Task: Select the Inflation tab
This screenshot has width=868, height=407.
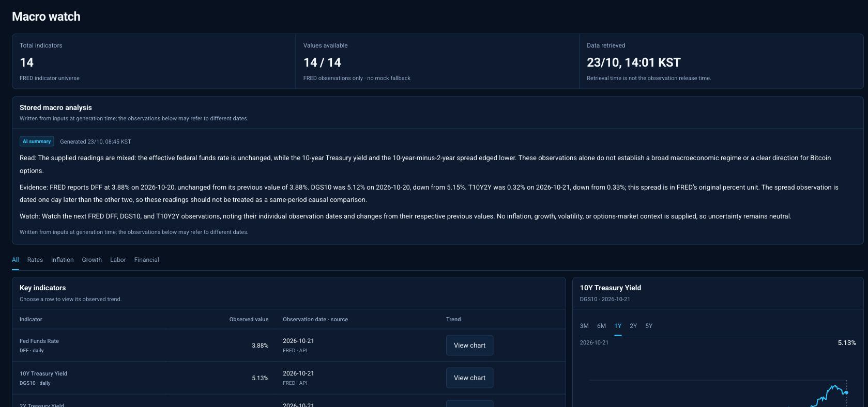Action: (63, 260)
